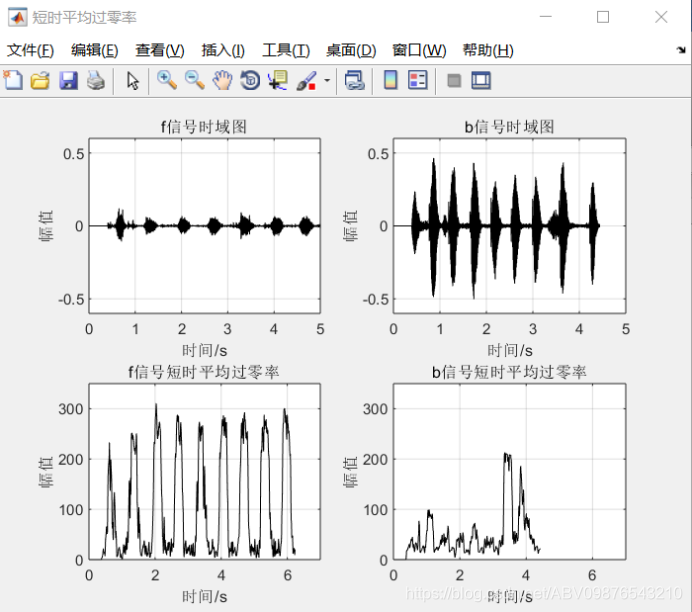
Task: Close the 短时平均过零率 figure window
Action: click(x=661, y=17)
